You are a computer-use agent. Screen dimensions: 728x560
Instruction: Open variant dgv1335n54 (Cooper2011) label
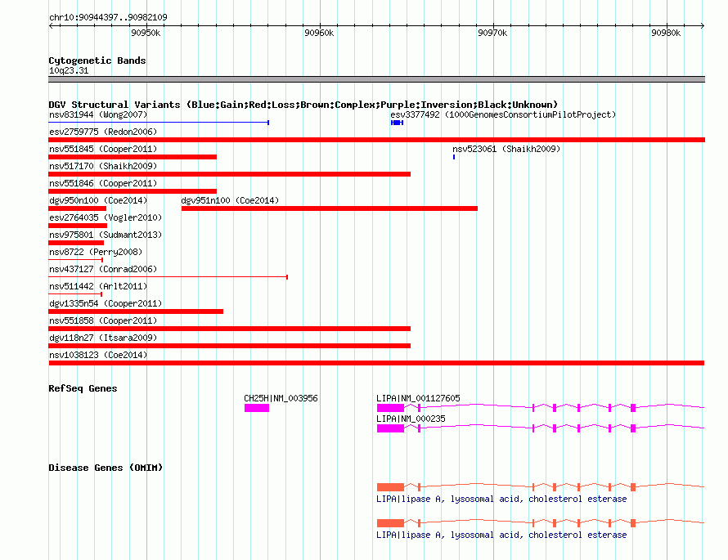tap(106, 303)
